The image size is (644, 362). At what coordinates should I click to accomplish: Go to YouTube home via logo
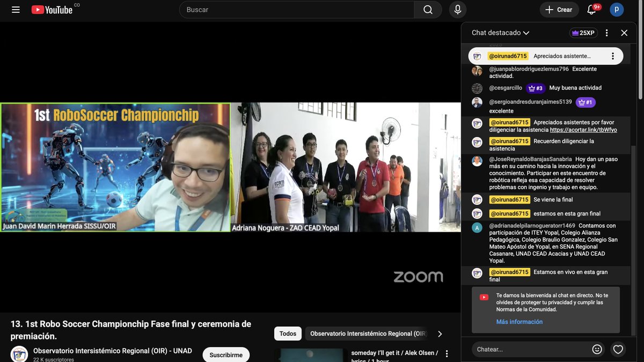(52, 10)
